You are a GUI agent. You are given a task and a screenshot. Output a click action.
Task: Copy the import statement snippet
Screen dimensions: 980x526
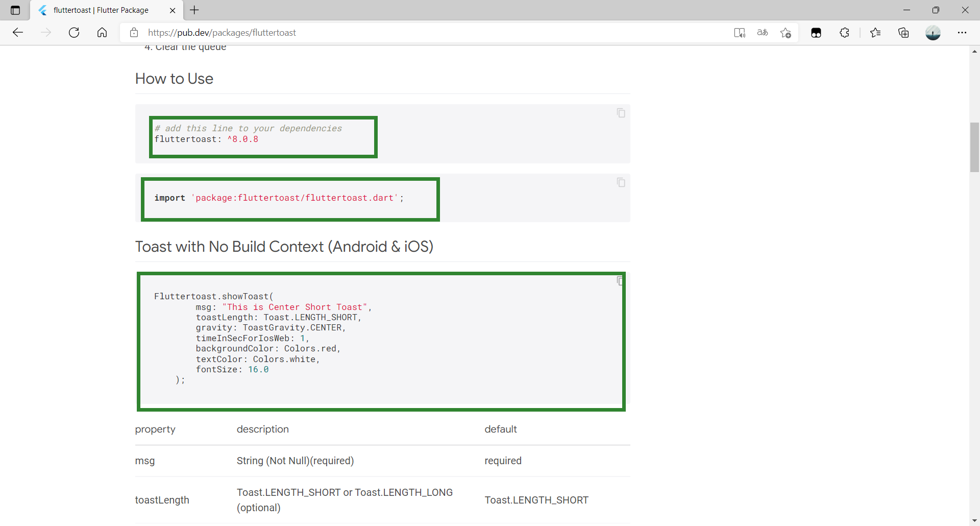(x=621, y=182)
